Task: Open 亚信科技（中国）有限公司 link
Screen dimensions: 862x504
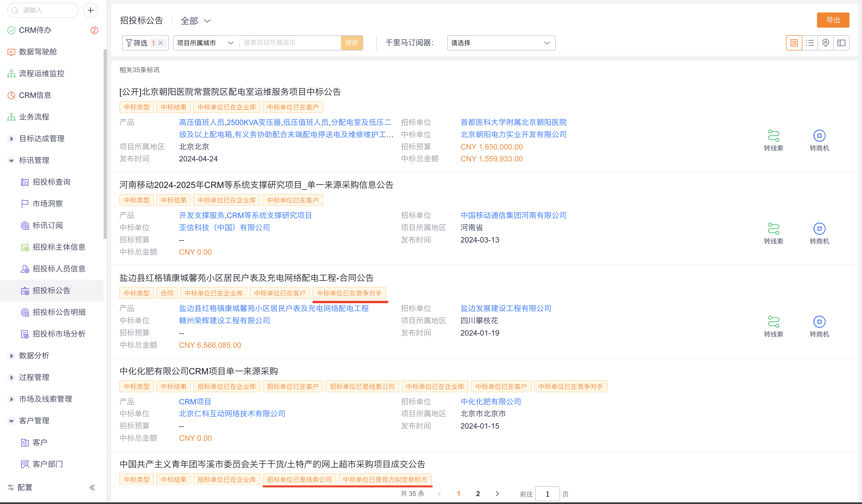Action: click(224, 228)
